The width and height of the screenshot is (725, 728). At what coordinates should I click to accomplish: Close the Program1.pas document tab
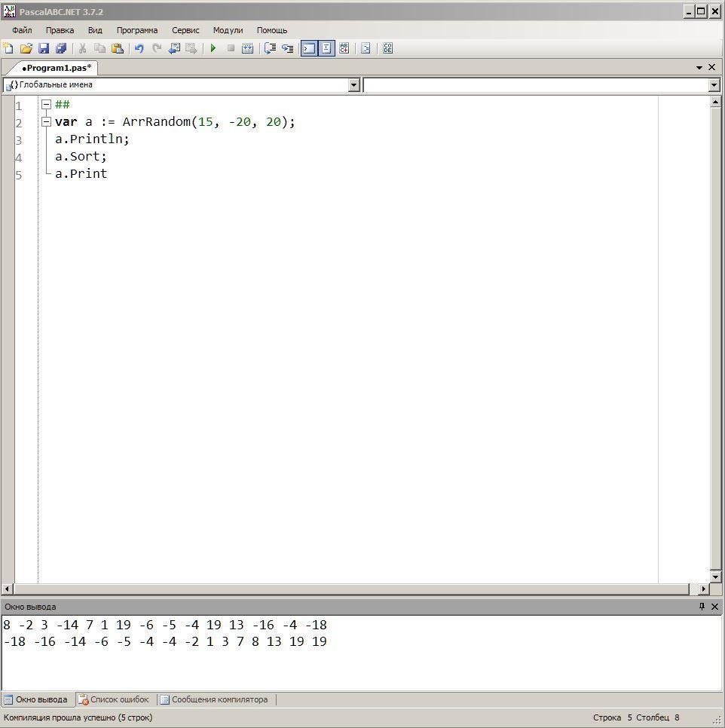click(712, 67)
